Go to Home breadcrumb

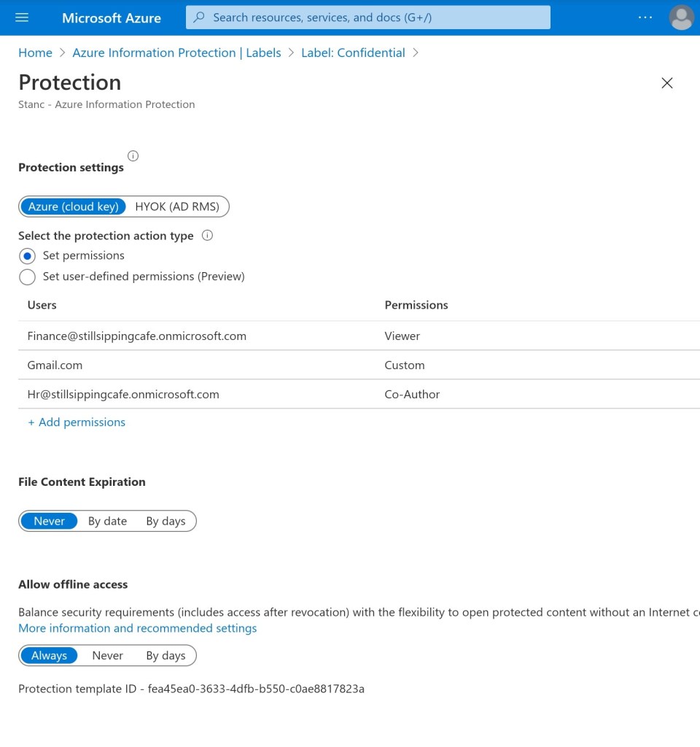(35, 53)
